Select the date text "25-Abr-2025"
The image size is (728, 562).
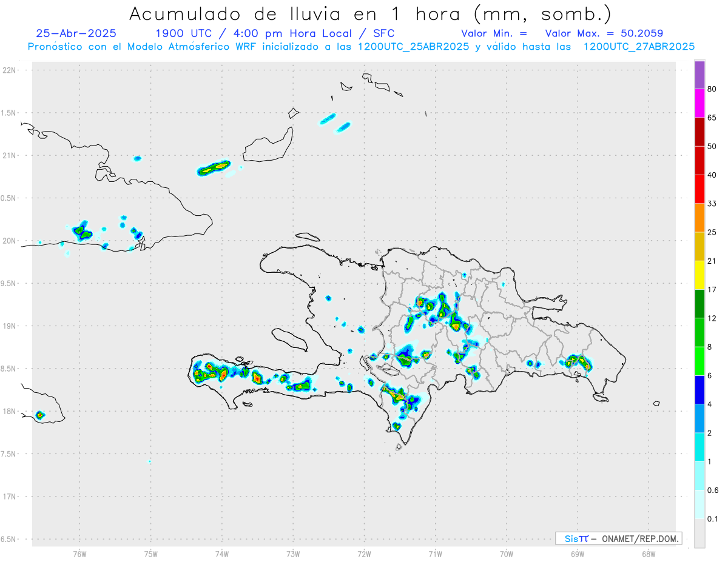pos(76,33)
